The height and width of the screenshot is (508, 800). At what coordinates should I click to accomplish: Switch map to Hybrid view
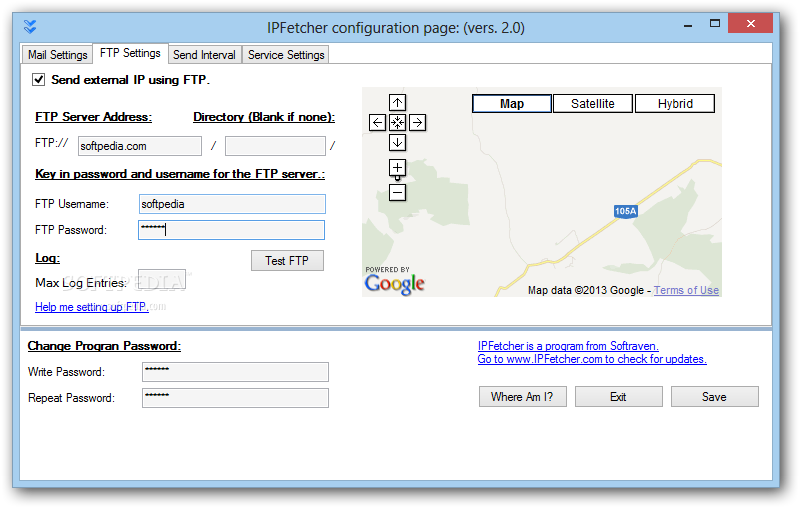pyautogui.click(x=675, y=104)
